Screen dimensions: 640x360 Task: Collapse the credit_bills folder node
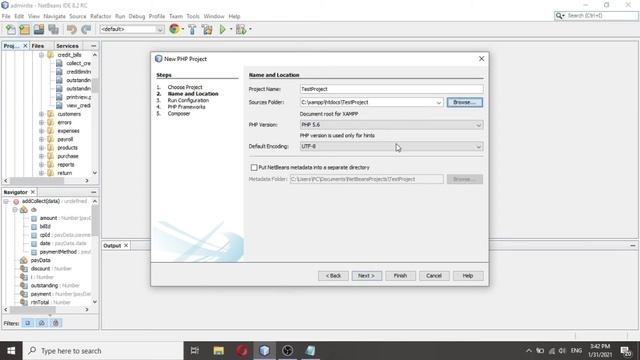tap(42, 55)
